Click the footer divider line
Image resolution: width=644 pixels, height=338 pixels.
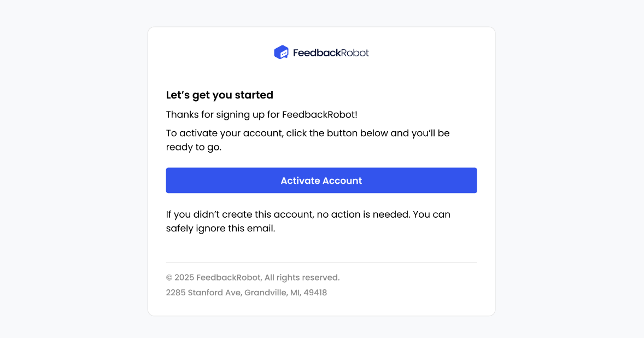tap(321, 261)
